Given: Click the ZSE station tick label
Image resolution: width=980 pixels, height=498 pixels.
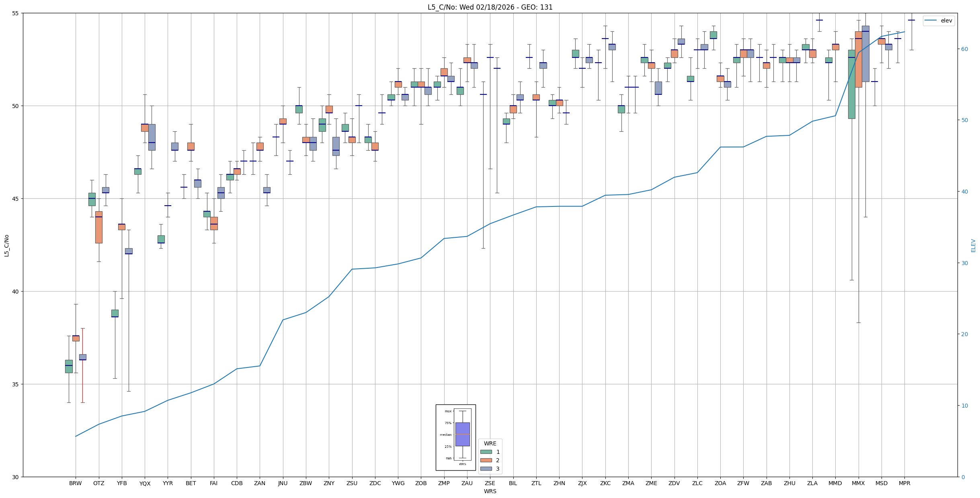Looking at the screenshot, I should pos(490,483).
